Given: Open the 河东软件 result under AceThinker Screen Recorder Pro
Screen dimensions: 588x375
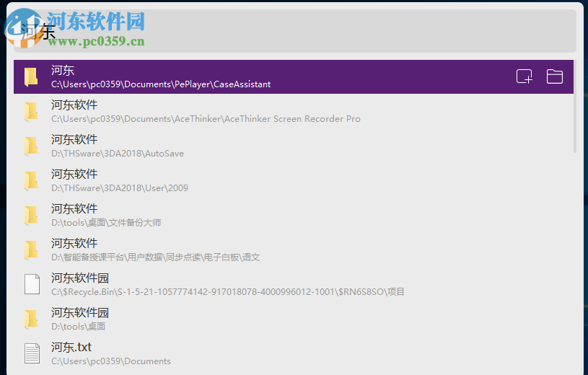Looking at the screenshot, I should (x=294, y=111).
